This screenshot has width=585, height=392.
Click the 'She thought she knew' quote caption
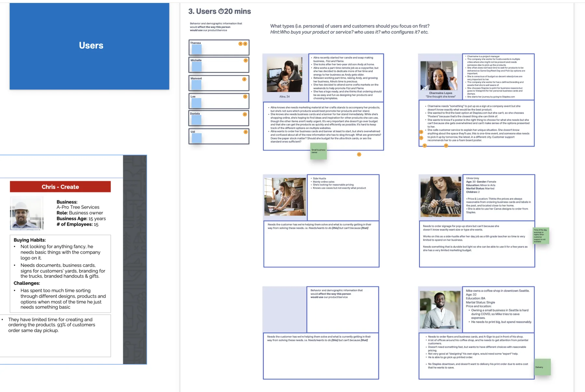pos(441,97)
